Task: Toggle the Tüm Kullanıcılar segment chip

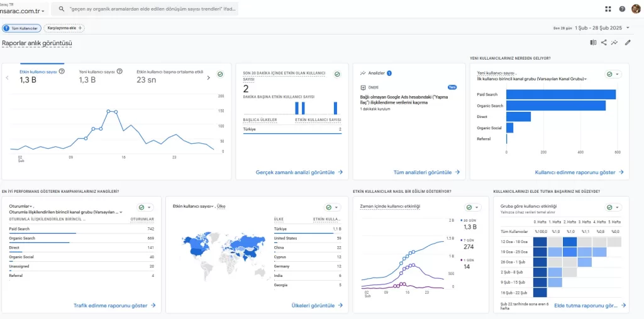Action: [x=22, y=28]
